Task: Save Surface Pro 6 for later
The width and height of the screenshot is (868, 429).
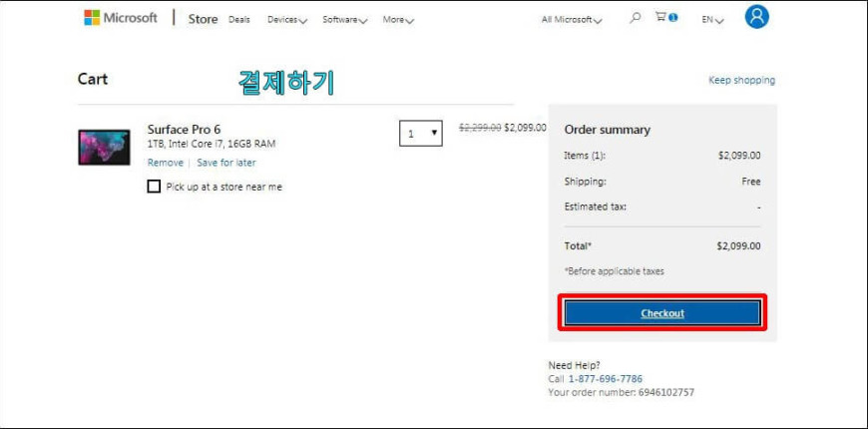Action: 226,163
